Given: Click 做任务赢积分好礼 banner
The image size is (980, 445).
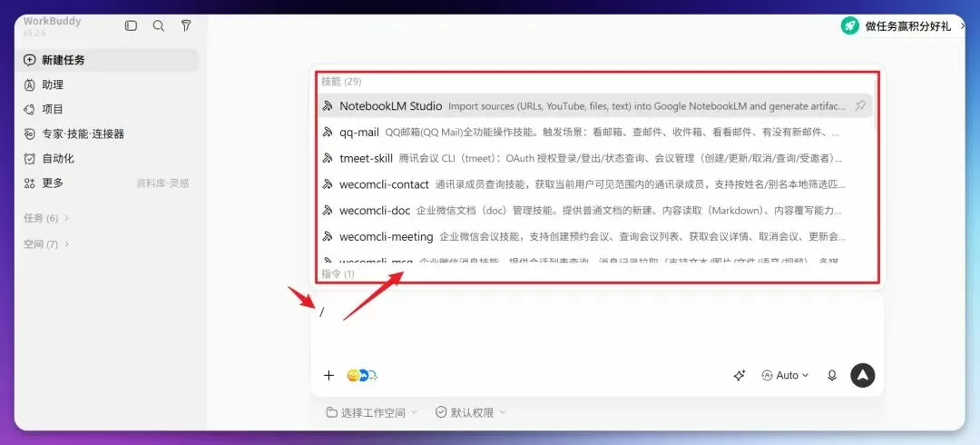Looking at the screenshot, I should point(903,25).
